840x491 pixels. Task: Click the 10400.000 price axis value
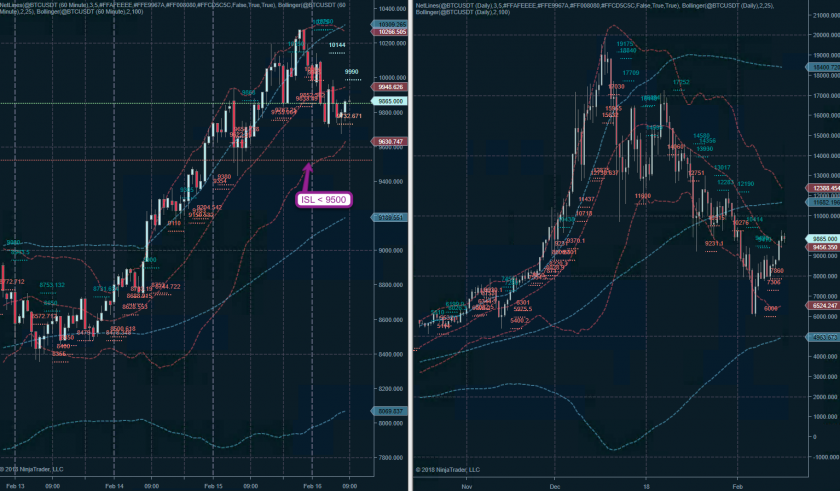[393, 9]
